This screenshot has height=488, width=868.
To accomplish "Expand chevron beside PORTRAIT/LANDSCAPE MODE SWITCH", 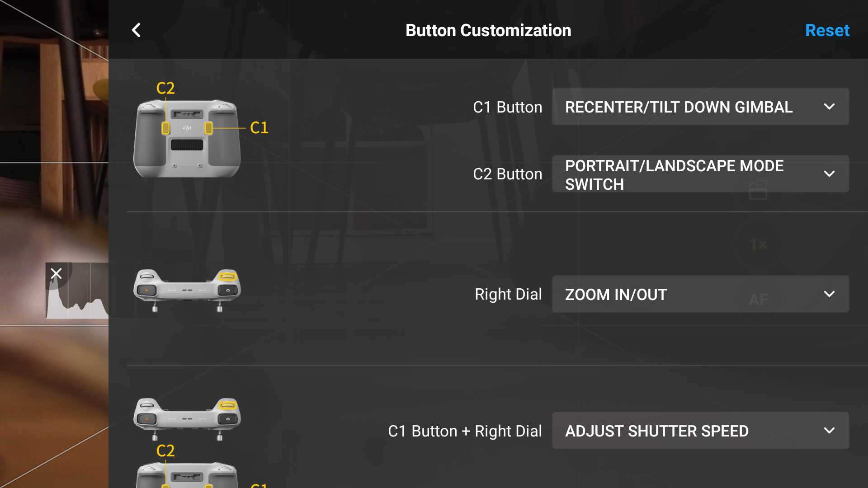I will tap(829, 174).
